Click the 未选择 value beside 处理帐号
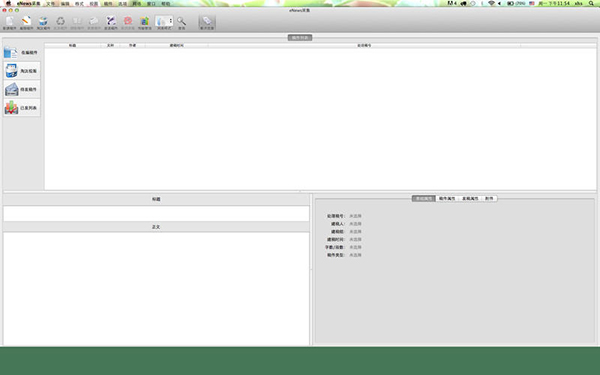Image resolution: width=600 pixels, height=375 pixels. 355,216
